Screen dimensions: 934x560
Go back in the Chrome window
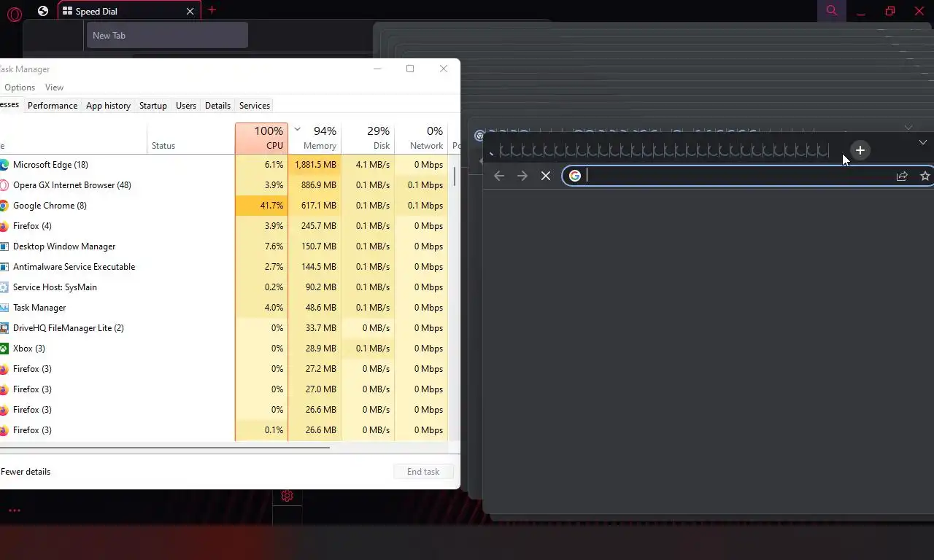[x=499, y=176]
